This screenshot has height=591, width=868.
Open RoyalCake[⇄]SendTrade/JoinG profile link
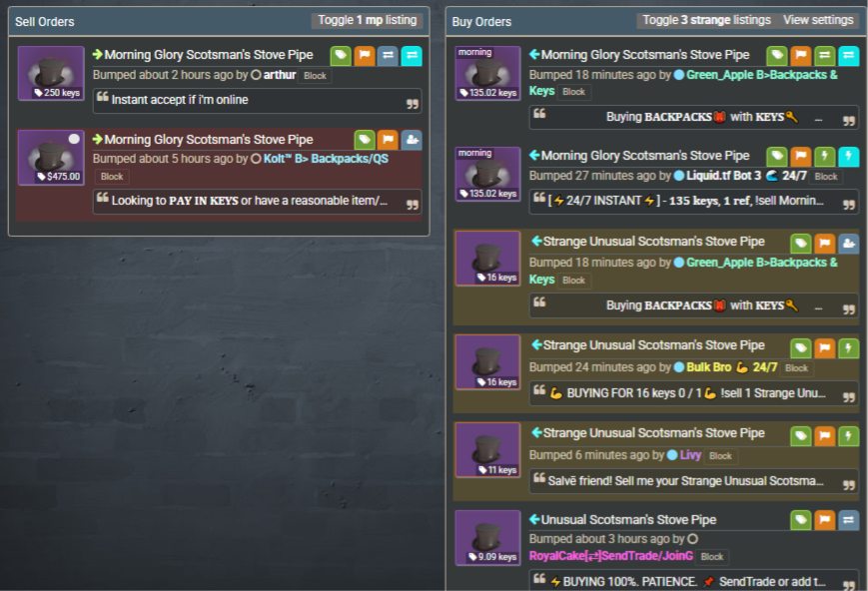(610, 556)
